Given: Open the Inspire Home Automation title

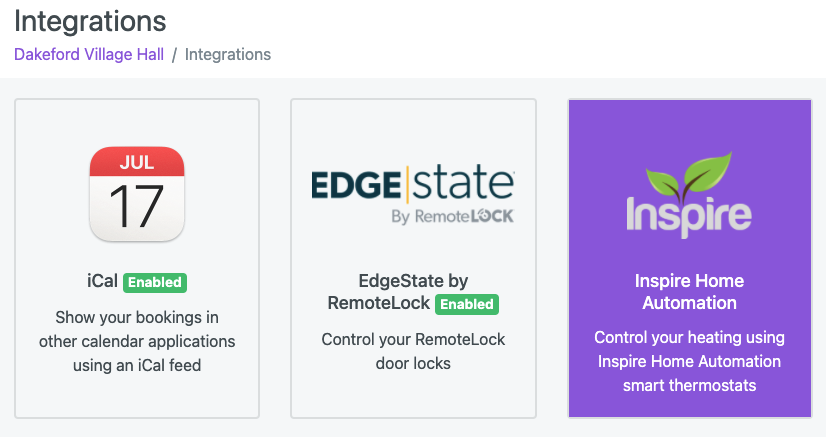Looking at the screenshot, I should (x=689, y=292).
